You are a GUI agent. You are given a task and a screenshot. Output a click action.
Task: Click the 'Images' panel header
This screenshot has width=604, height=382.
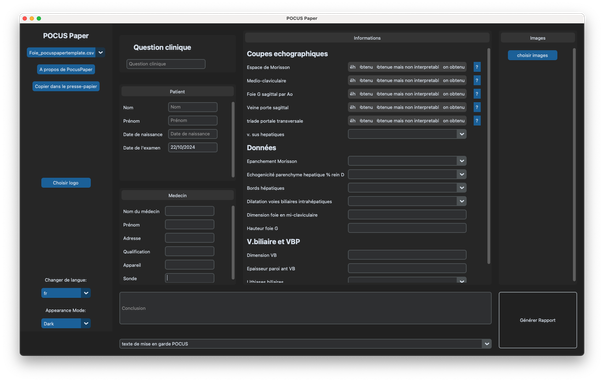click(x=538, y=38)
